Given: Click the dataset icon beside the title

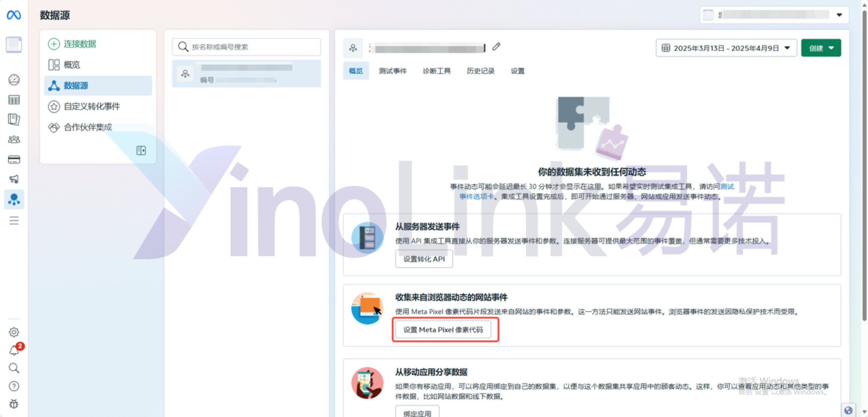Looking at the screenshot, I should tap(353, 48).
